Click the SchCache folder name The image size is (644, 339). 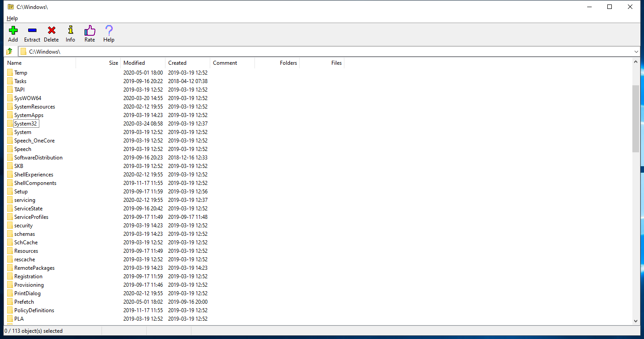(26, 243)
